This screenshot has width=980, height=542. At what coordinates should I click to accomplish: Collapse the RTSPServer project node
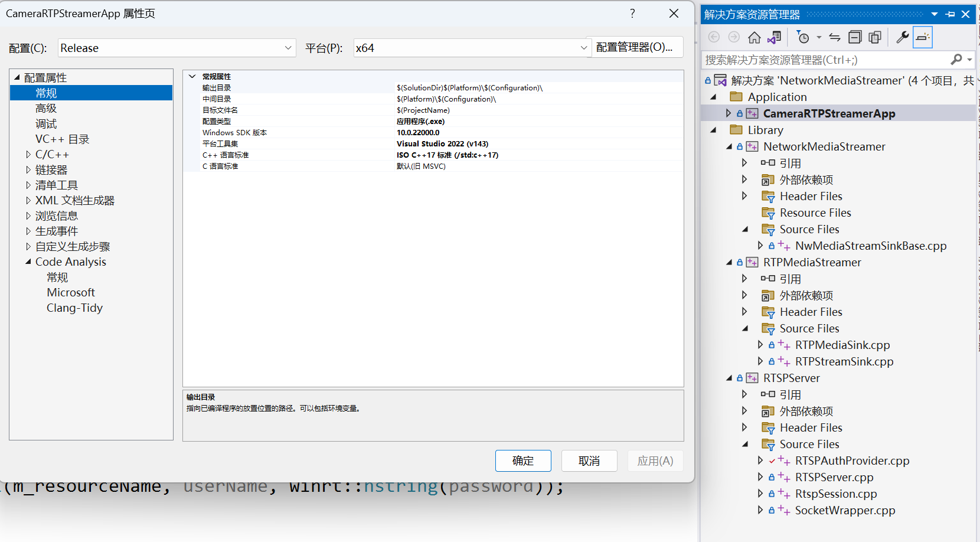tap(729, 378)
